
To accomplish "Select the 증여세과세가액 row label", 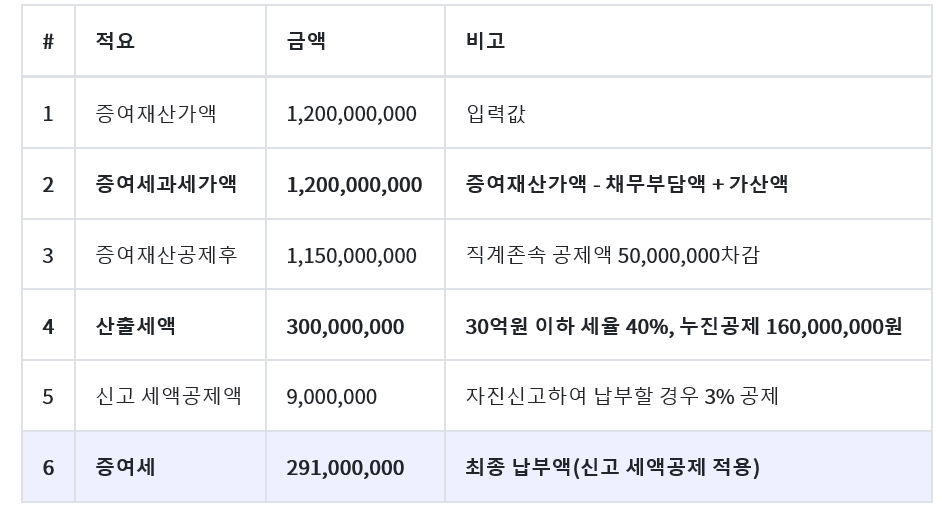I will [166, 184].
